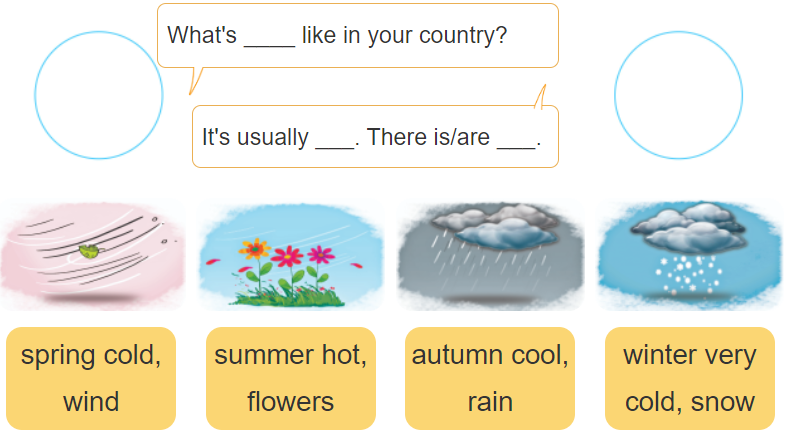The height and width of the screenshot is (434, 785).
Task: Click the blank in the question sentence
Action: point(269,37)
